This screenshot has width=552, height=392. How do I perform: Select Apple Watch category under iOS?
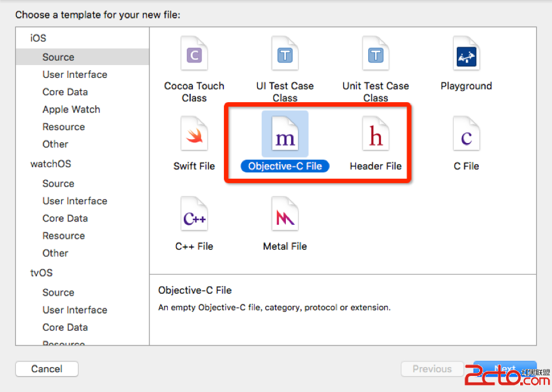click(x=71, y=109)
